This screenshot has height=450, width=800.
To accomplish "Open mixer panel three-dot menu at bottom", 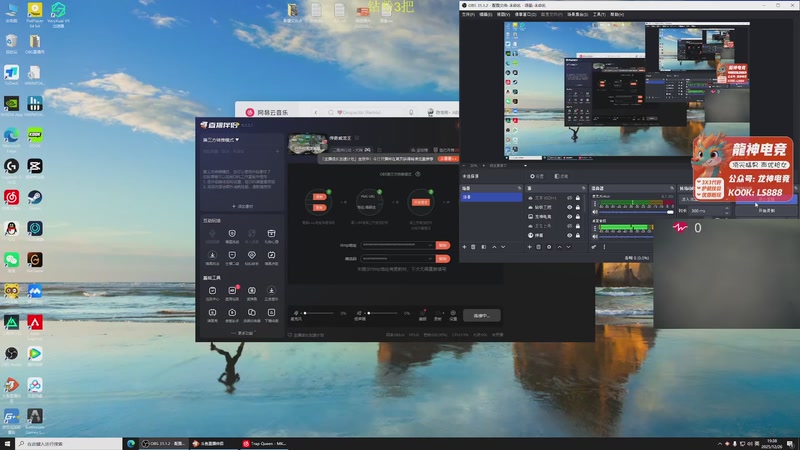I will click(x=604, y=247).
